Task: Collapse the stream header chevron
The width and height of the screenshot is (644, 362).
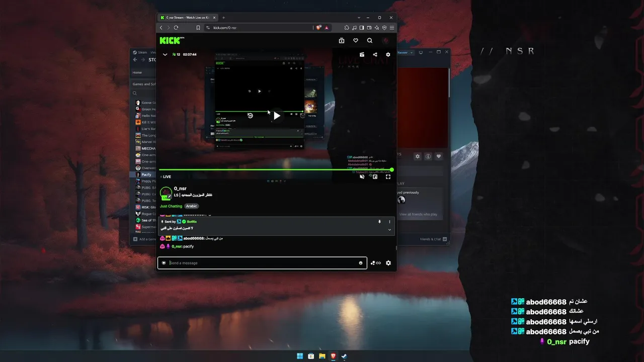Action: click(165, 54)
